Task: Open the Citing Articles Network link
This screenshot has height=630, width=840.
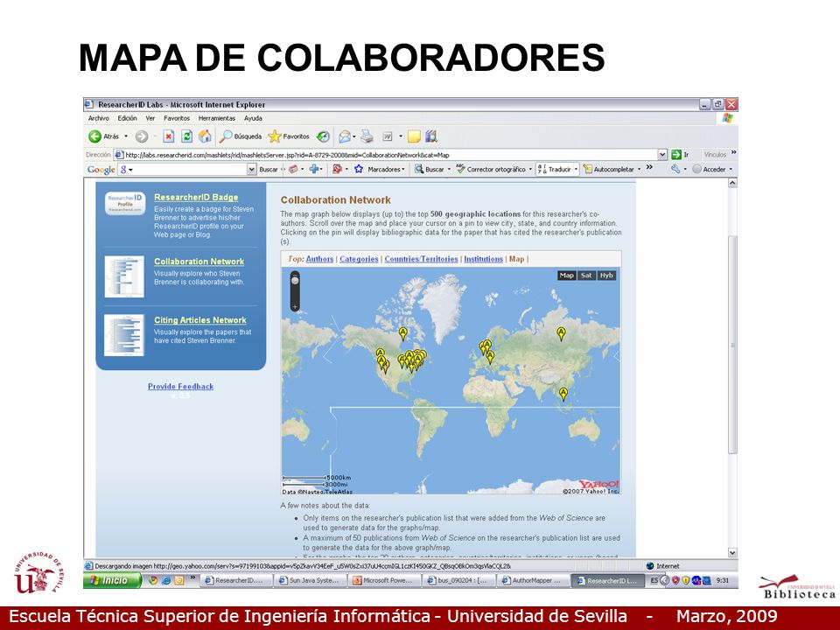Action: 200,320
